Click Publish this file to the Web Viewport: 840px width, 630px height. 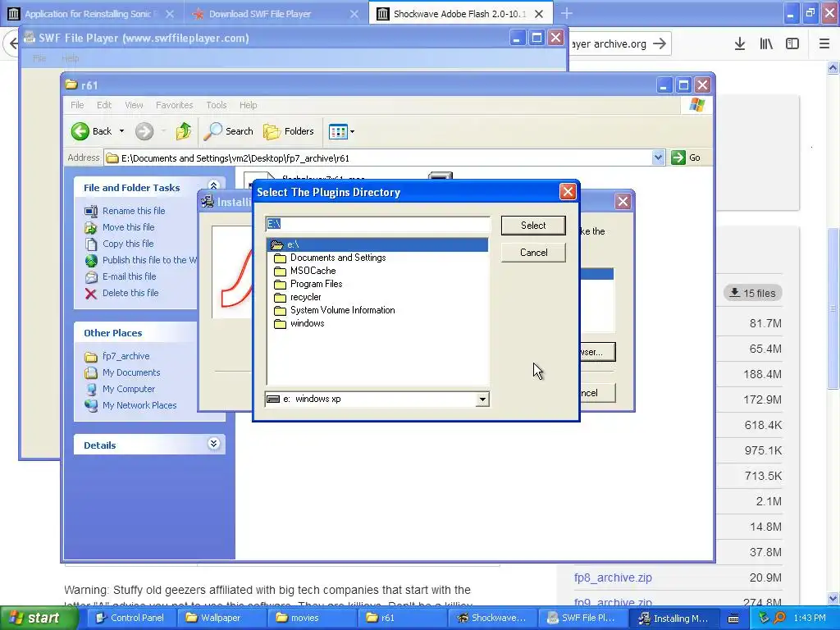pyautogui.click(x=149, y=260)
